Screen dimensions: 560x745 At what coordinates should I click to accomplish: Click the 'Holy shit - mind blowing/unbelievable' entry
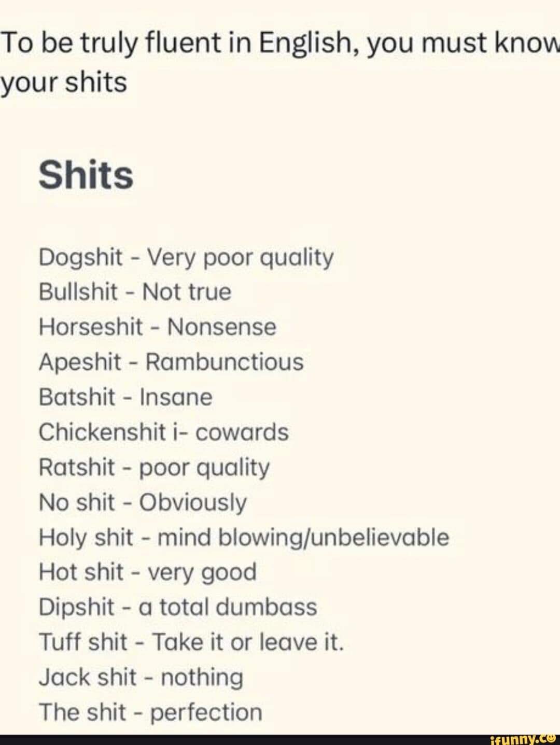(x=244, y=538)
